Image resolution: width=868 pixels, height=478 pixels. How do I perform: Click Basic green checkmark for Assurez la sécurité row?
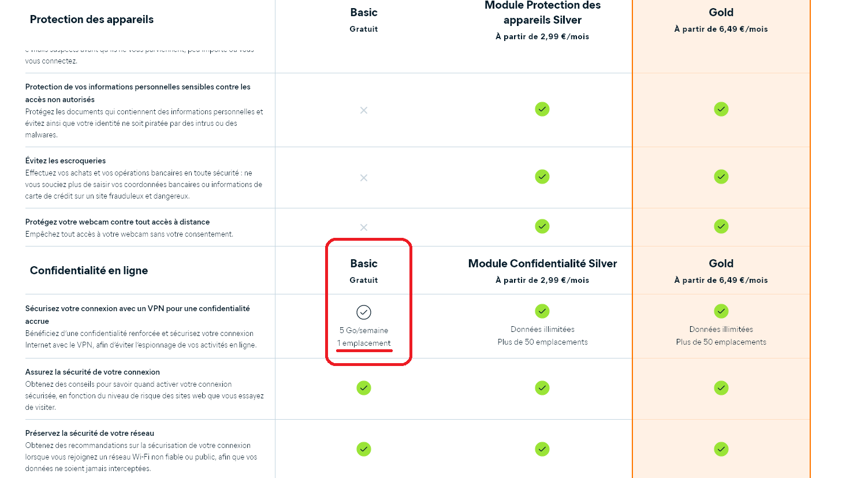click(364, 388)
